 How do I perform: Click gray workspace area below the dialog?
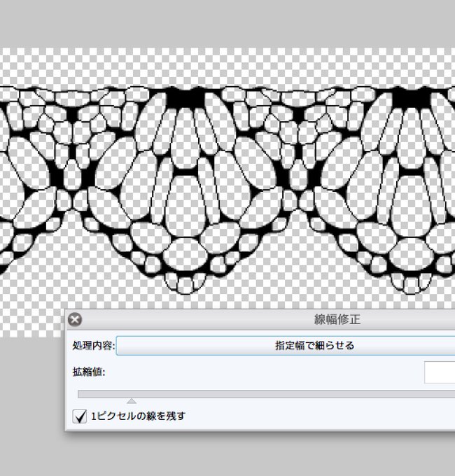tap(227, 454)
